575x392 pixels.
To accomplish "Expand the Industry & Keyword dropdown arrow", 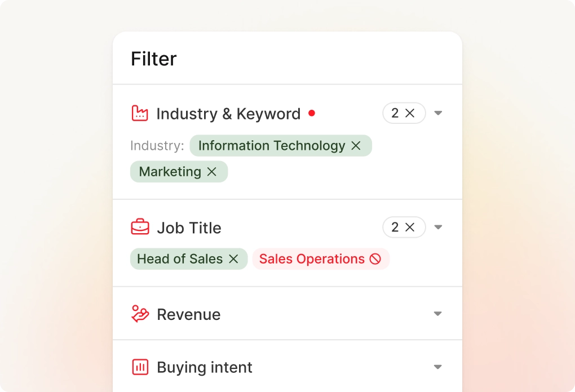I will coord(438,113).
